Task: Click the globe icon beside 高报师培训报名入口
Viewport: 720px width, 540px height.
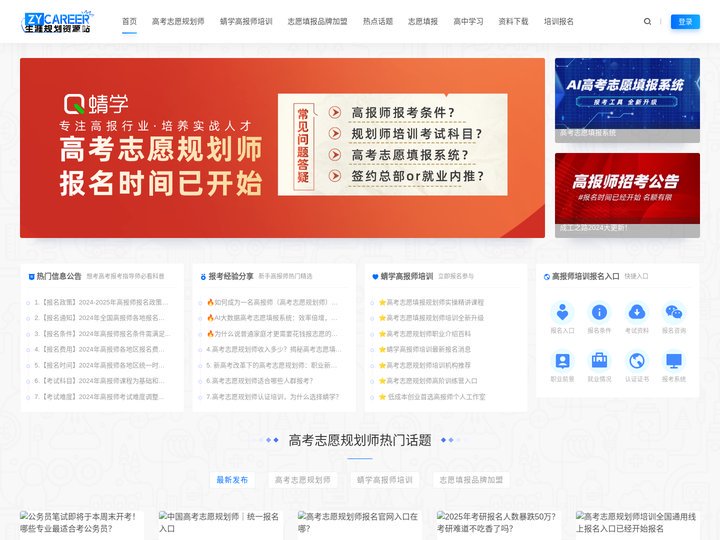Action: pos(547,277)
